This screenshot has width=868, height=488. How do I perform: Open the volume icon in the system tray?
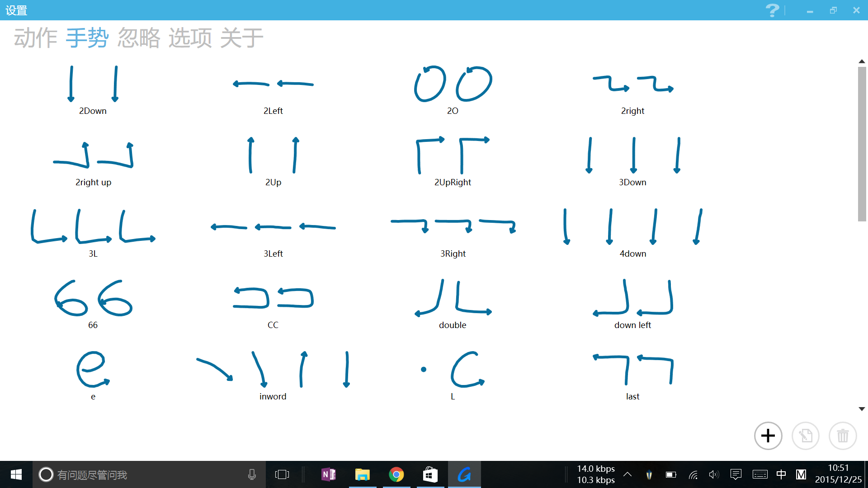[x=714, y=474]
